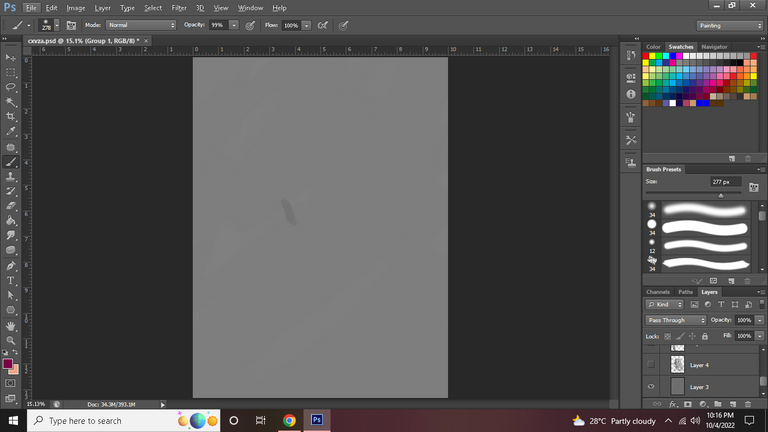Select the Lasso tool
The image size is (768, 432).
point(10,87)
